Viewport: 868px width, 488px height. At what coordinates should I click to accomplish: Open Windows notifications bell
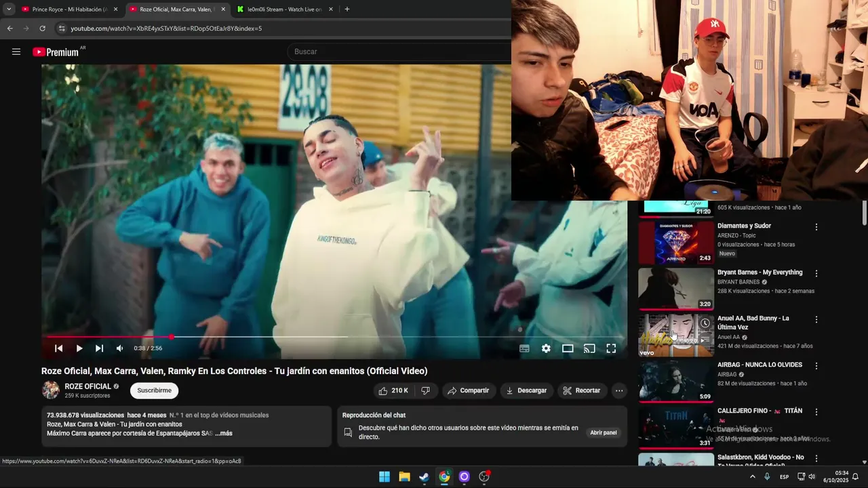[x=855, y=476]
